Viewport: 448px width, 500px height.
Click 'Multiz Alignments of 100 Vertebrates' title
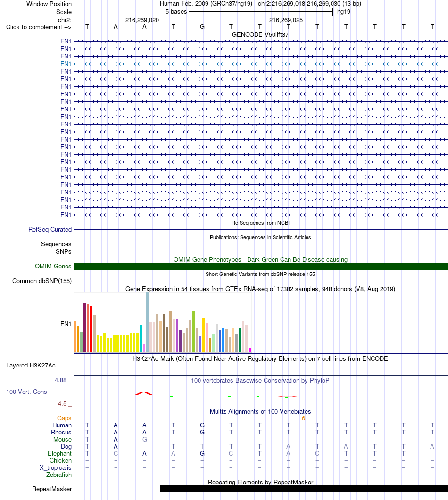coord(260,412)
